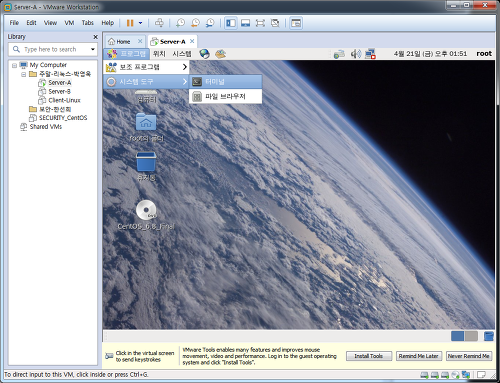Image resolution: width=500 pixels, height=383 pixels.
Task: Open 터미널 from the submenu
Action: [x=226, y=82]
